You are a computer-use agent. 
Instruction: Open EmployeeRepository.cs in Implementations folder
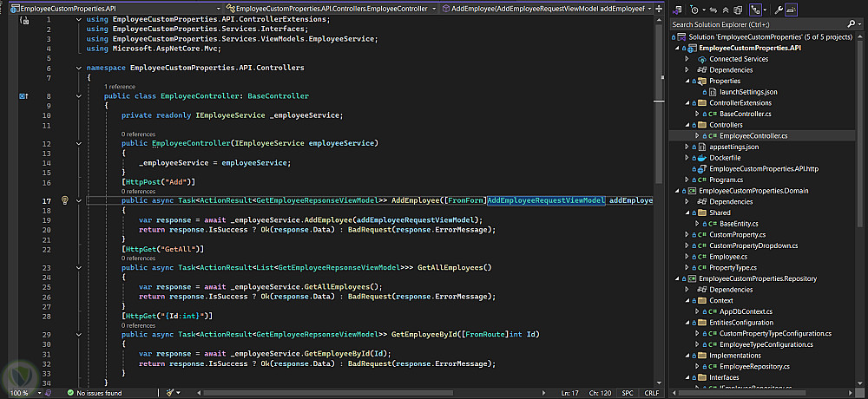(x=754, y=366)
